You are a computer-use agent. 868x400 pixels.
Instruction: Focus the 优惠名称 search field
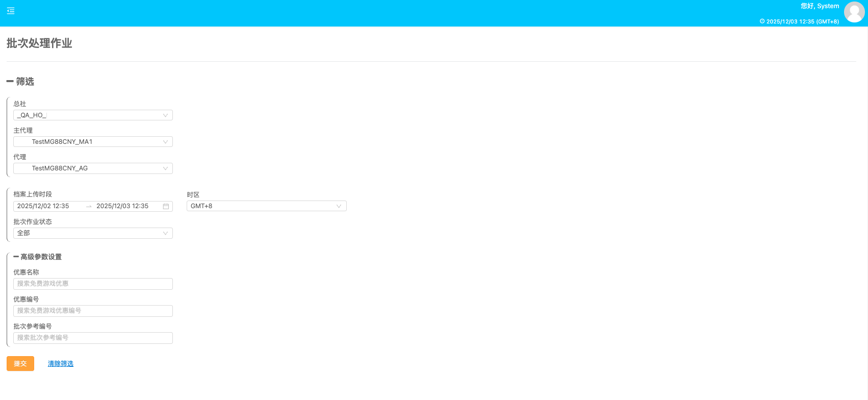[93, 284]
